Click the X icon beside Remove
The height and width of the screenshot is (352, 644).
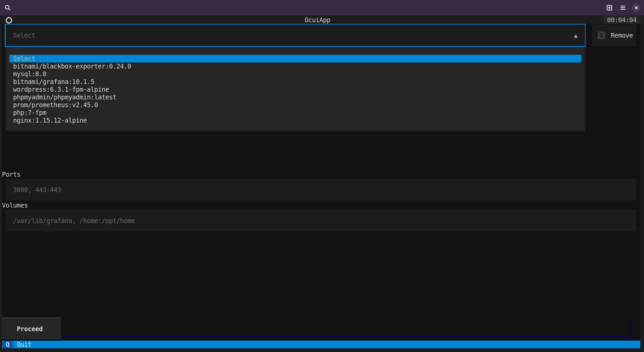(601, 35)
